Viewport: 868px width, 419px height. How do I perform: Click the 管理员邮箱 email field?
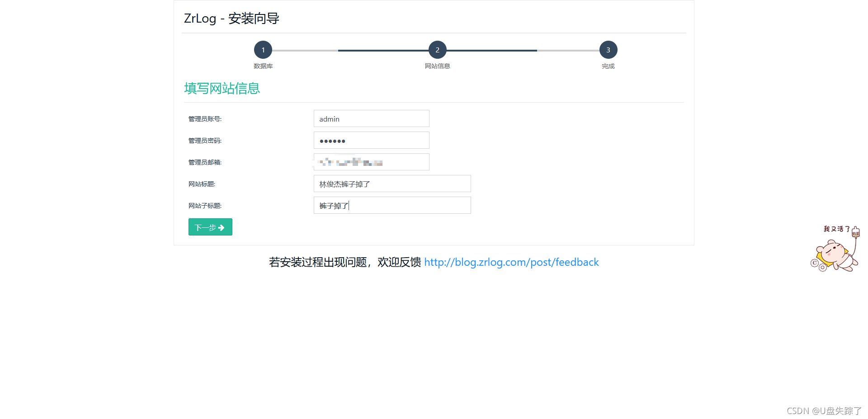click(371, 162)
